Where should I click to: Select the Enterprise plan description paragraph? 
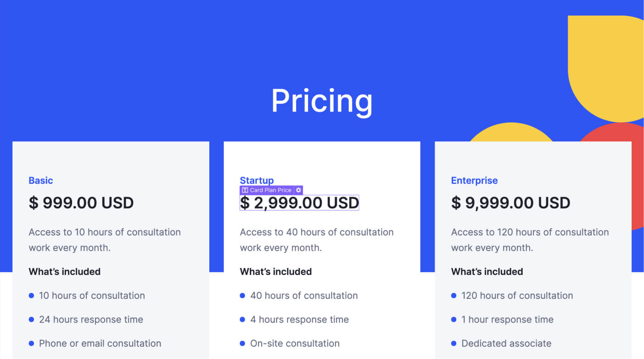530,240
